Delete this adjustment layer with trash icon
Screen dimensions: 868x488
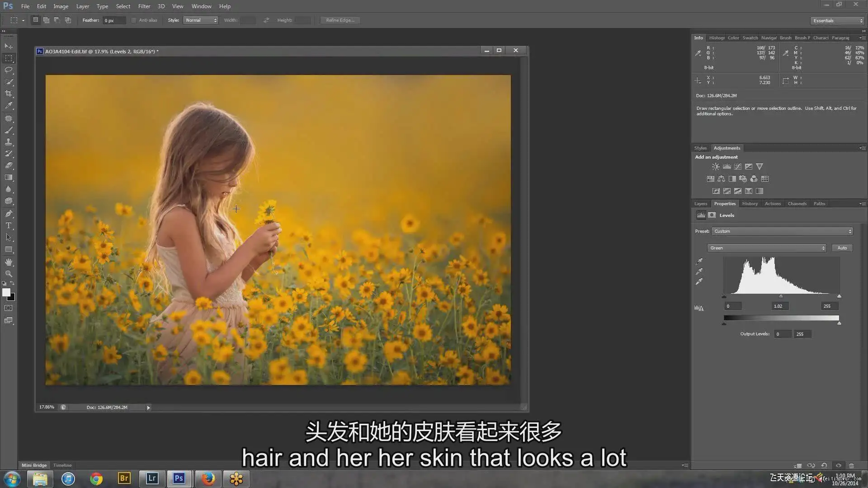coord(852,465)
